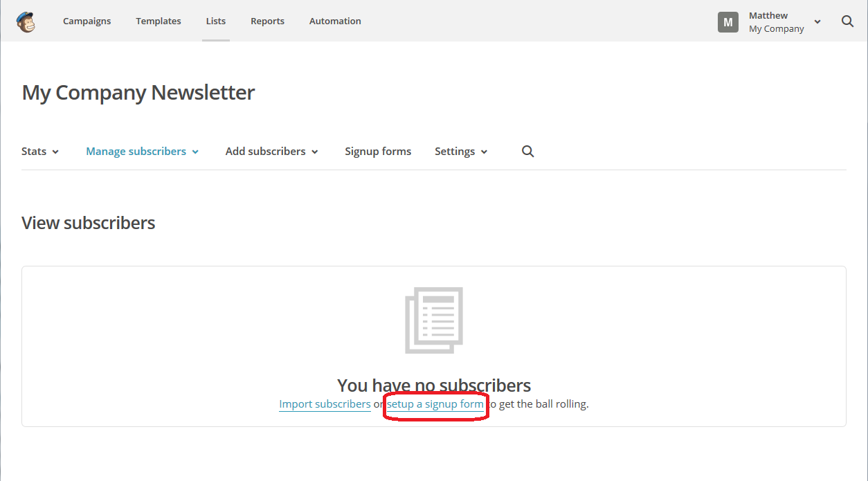Expand the Add subscribers dropdown
868x481 pixels.
[x=271, y=152]
